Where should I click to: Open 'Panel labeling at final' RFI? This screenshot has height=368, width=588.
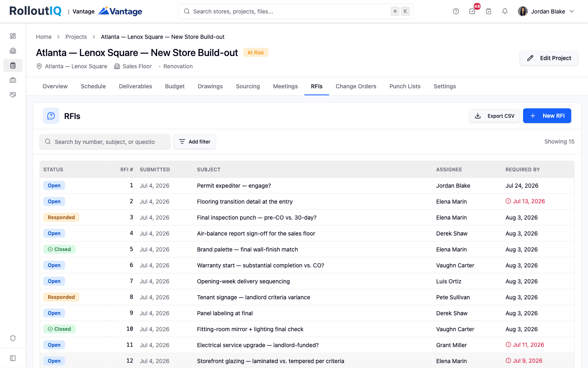225,313
